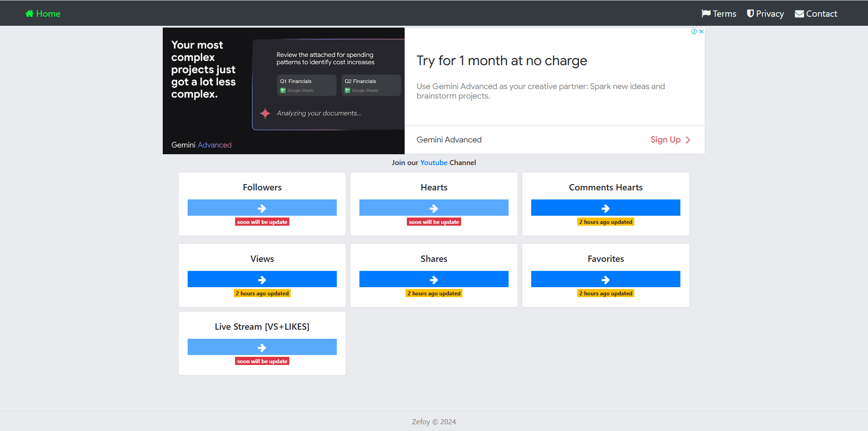The image size is (868, 431).
Task: Open the Views arrow button
Action: coord(262,279)
